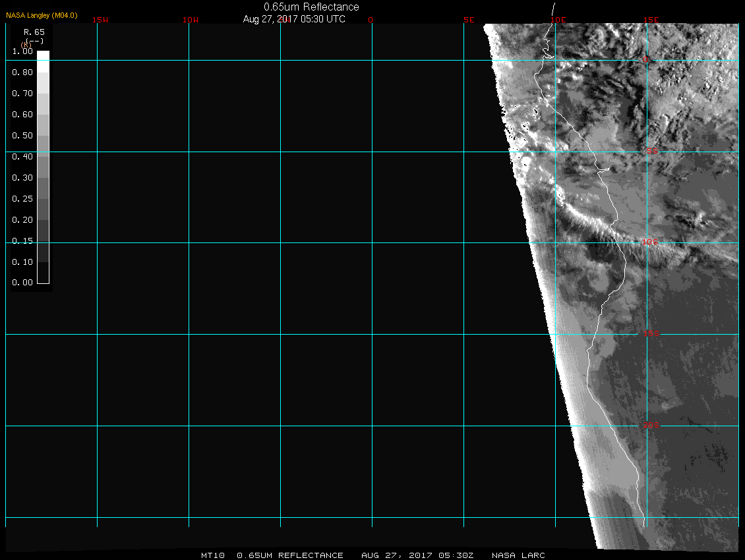Select the 0.80 label on the colorbar
The width and height of the screenshot is (745, 560).
click(22, 72)
